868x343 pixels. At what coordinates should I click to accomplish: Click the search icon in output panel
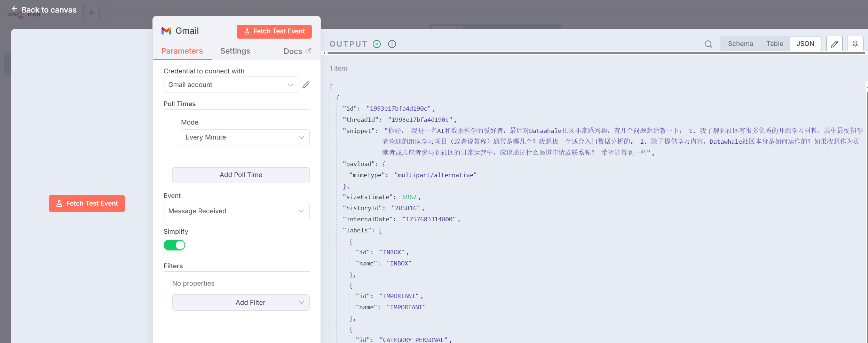click(x=708, y=44)
